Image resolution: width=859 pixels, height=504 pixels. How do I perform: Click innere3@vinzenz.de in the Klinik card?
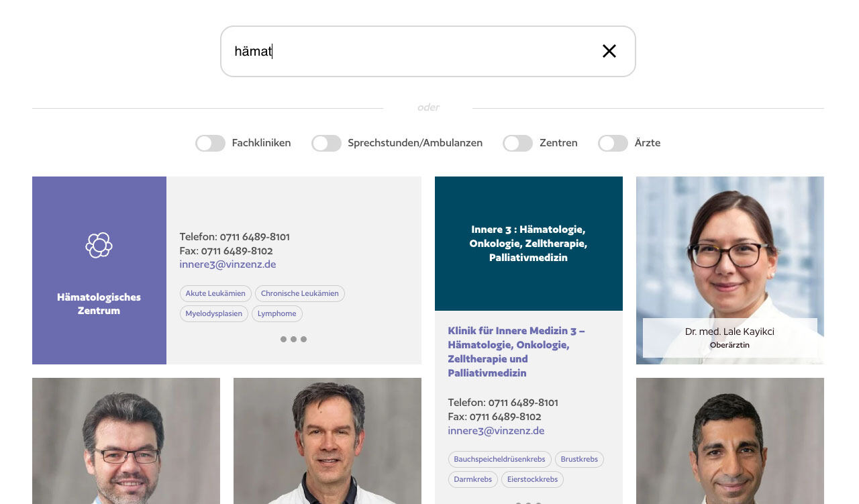tap(496, 431)
